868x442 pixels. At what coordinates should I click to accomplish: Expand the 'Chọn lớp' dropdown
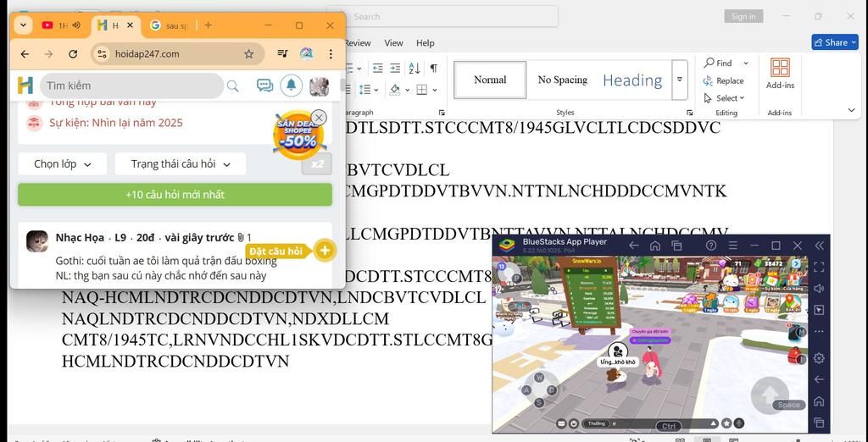coord(62,163)
